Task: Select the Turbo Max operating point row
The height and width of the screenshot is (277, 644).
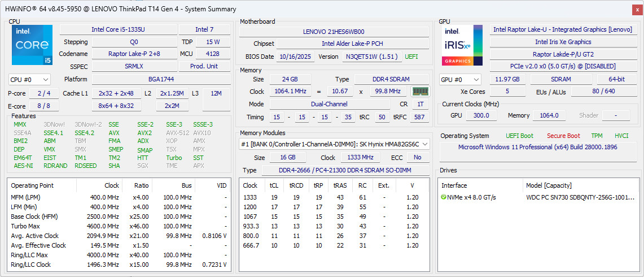Action: (119, 226)
